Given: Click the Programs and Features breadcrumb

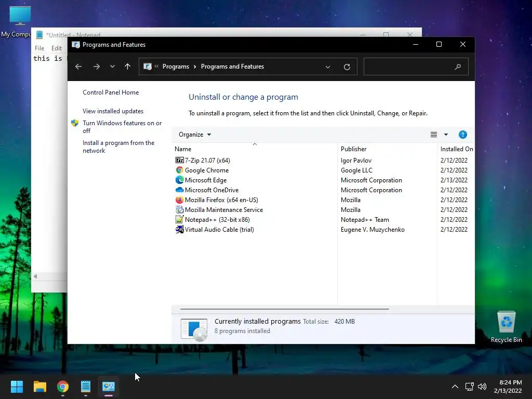Looking at the screenshot, I should [232, 66].
